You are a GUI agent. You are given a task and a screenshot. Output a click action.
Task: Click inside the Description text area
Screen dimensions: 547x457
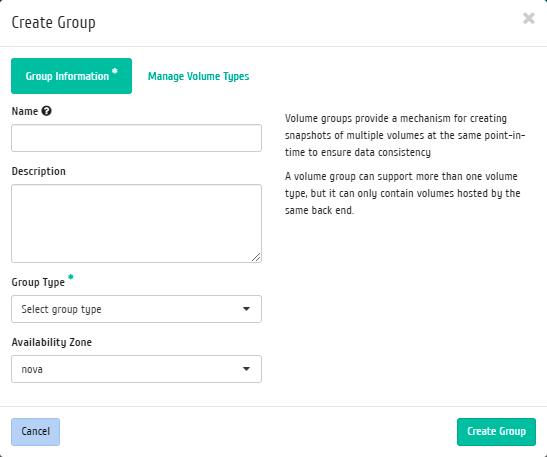coord(136,224)
